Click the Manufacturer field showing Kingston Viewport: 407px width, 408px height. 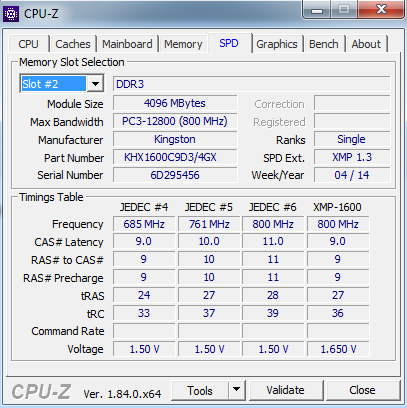click(x=175, y=139)
